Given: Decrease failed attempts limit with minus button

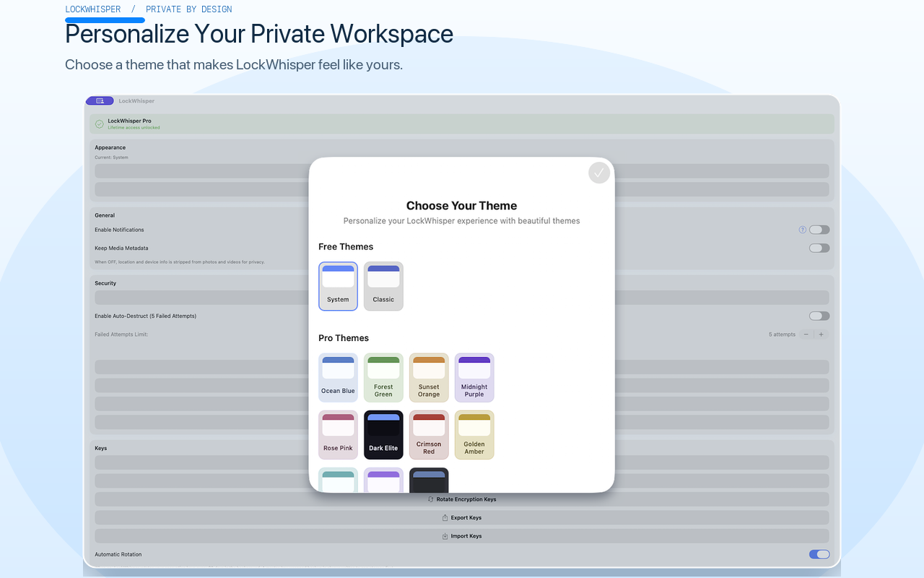Looking at the screenshot, I should (x=806, y=335).
